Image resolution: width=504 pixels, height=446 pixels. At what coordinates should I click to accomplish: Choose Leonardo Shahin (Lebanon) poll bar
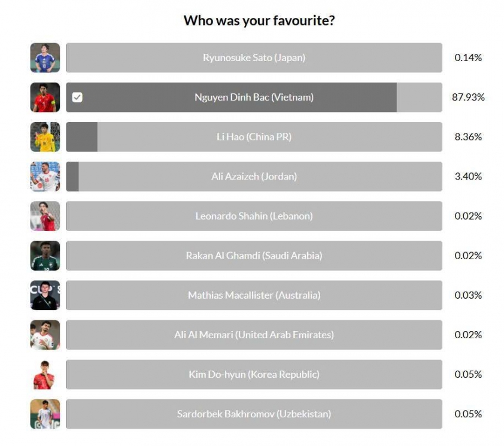click(254, 216)
